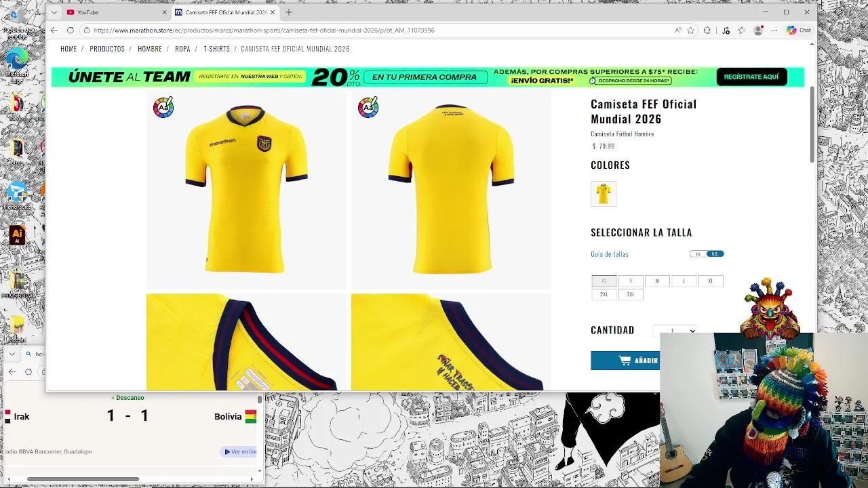Select the yellow jersey color swatch
Viewport: 868px width, 488px height.
[x=604, y=194]
